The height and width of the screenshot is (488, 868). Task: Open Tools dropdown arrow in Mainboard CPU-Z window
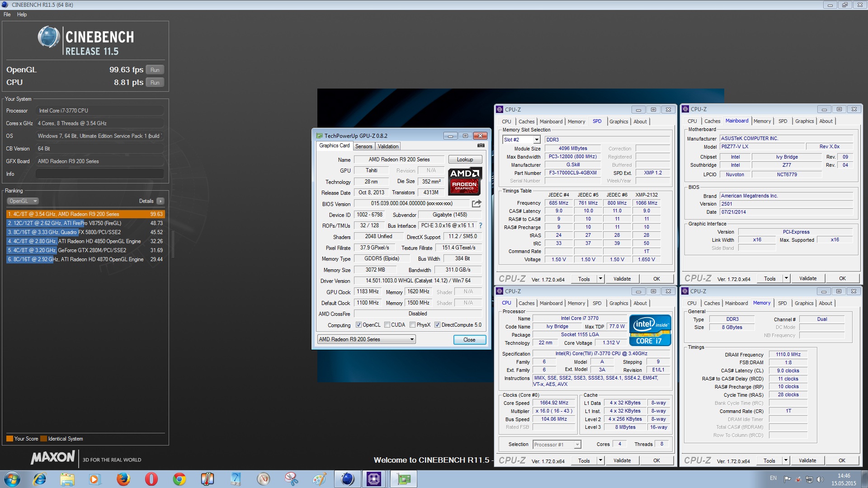pos(786,278)
